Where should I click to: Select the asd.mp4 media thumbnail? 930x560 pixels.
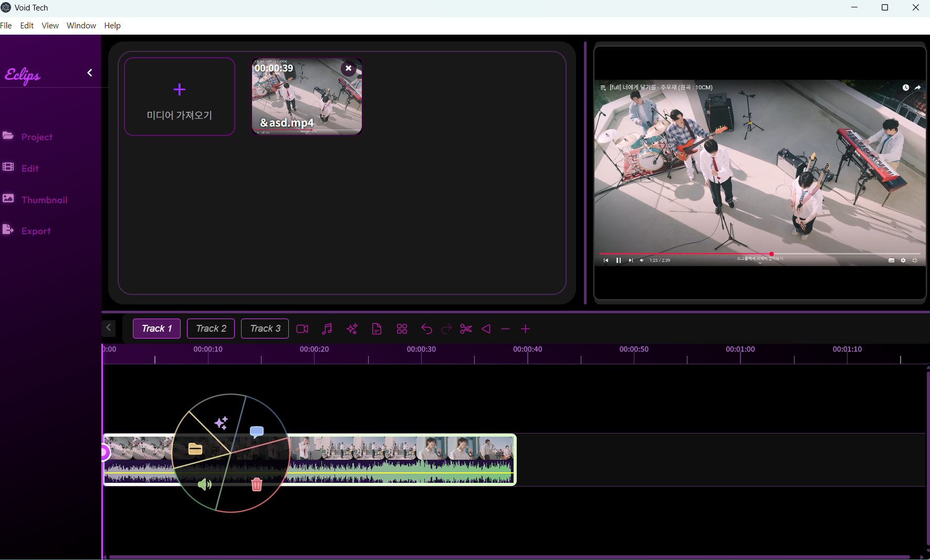point(307,97)
